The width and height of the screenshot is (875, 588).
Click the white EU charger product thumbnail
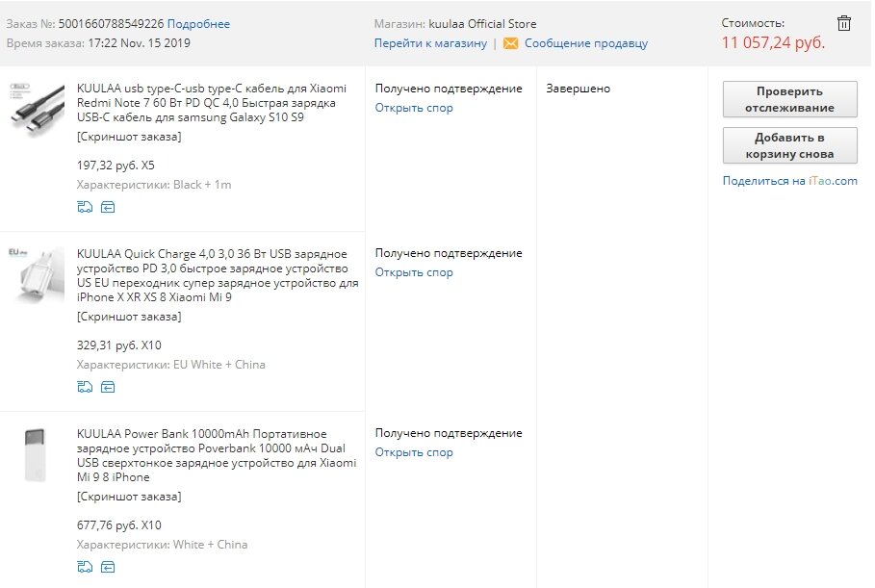tap(37, 275)
